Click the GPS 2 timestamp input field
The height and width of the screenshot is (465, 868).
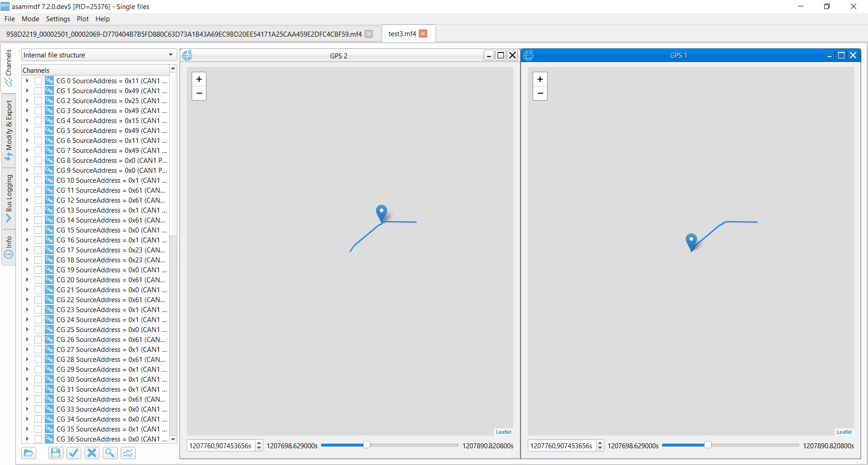tap(221, 446)
